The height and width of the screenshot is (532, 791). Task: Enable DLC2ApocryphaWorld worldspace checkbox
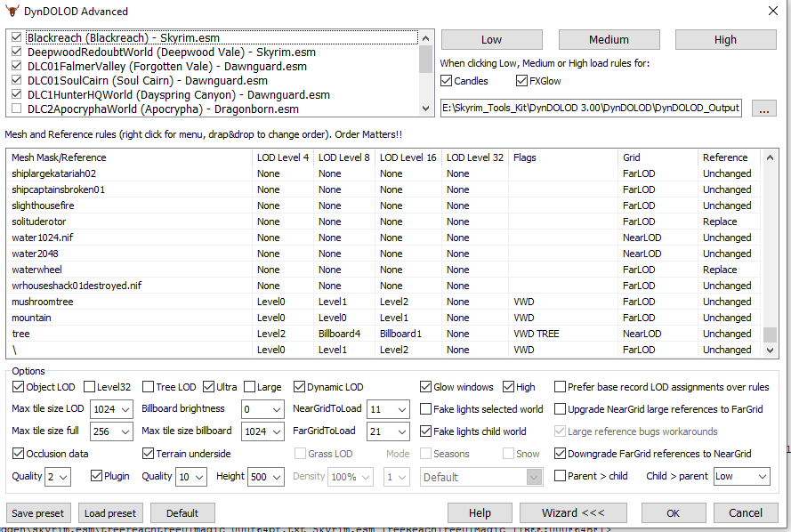(x=17, y=109)
